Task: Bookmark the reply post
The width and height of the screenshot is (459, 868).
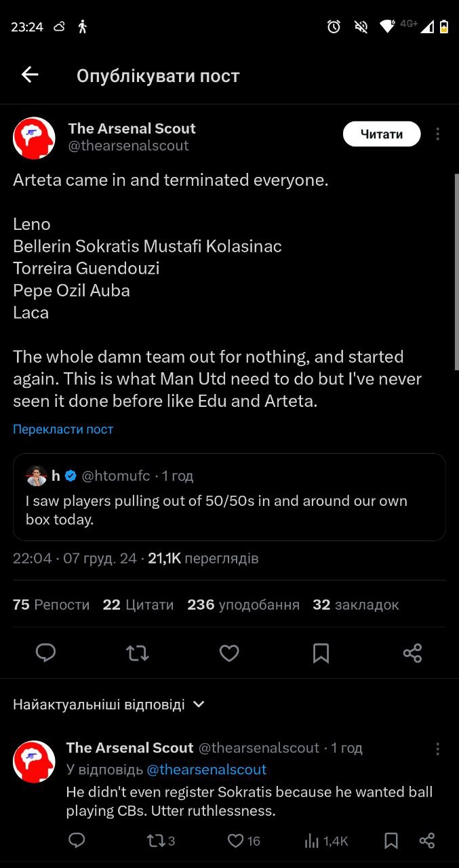Action: [x=391, y=841]
